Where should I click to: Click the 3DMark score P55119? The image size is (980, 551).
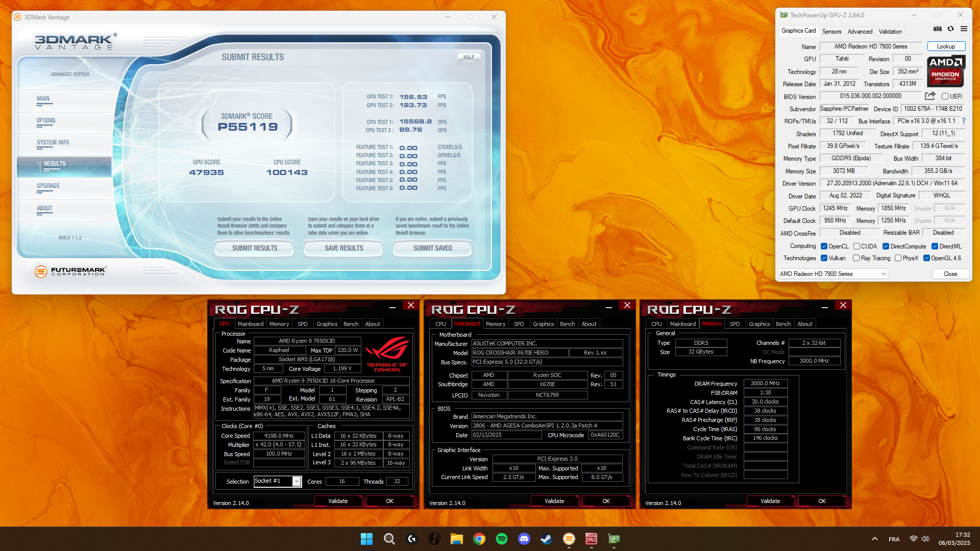[248, 127]
